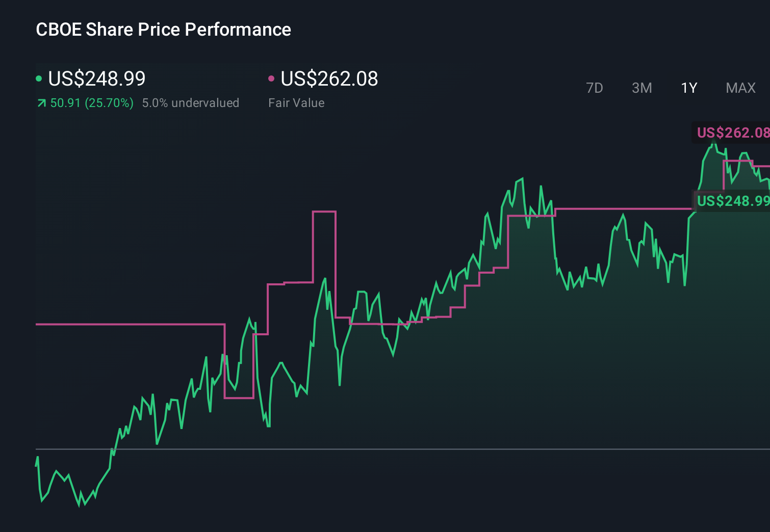Click the US$248.99 current price text
The image size is (770, 532).
click(x=96, y=79)
